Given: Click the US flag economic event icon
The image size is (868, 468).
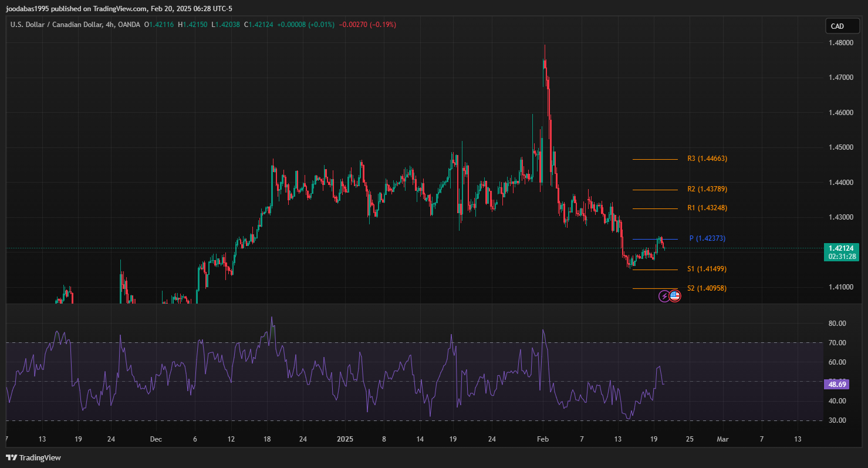Looking at the screenshot, I should pyautogui.click(x=675, y=296).
